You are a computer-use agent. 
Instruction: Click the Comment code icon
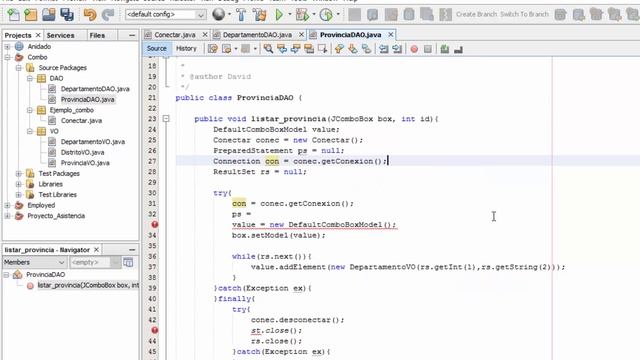tap(444, 49)
